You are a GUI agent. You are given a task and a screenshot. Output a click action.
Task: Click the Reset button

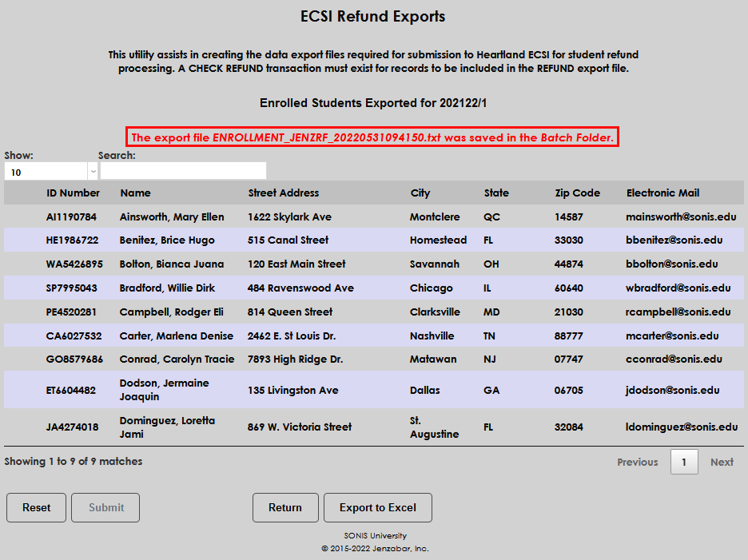pyautogui.click(x=36, y=507)
